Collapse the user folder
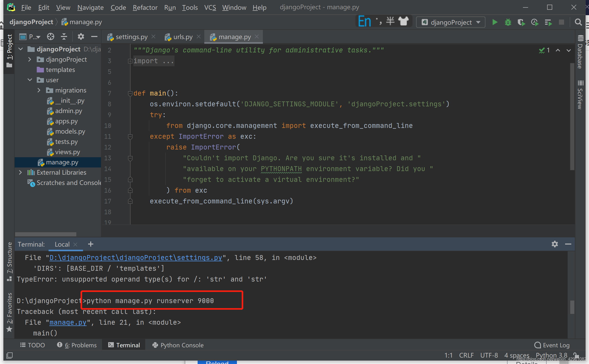Viewport: 589px width, 364px height. coord(30,80)
